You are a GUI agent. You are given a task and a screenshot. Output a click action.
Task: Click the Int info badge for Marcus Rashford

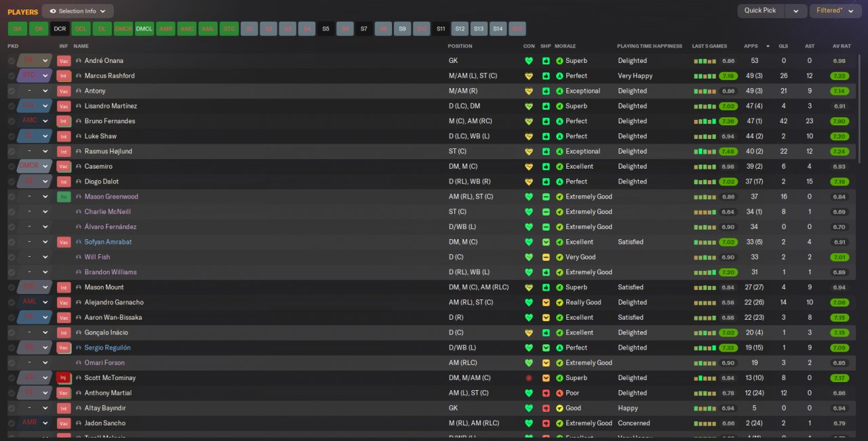tap(64, 76)
